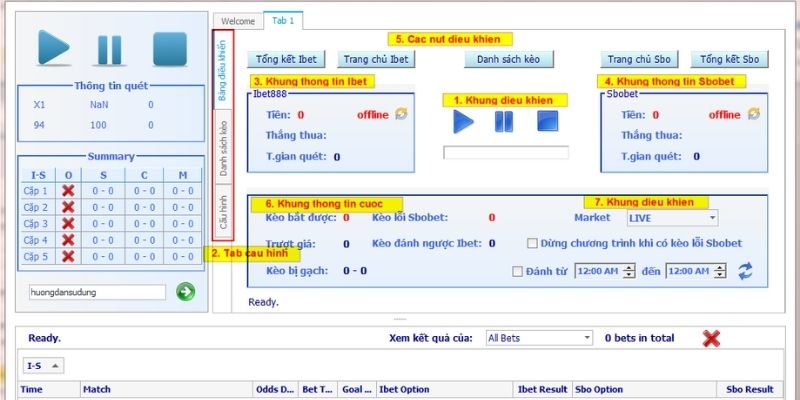Click the red X clear bets icon
Screen dimensions: 800x400
(711, 338)
